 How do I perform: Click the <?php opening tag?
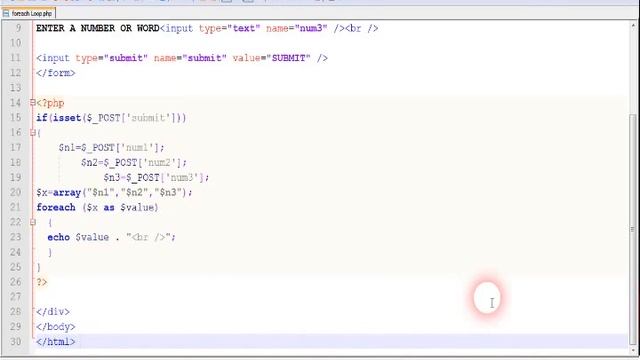pos(50,103)
